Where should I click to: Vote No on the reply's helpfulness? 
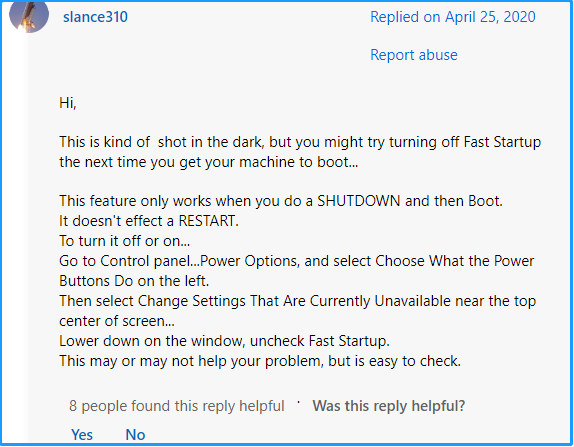[x=135, y=435]
